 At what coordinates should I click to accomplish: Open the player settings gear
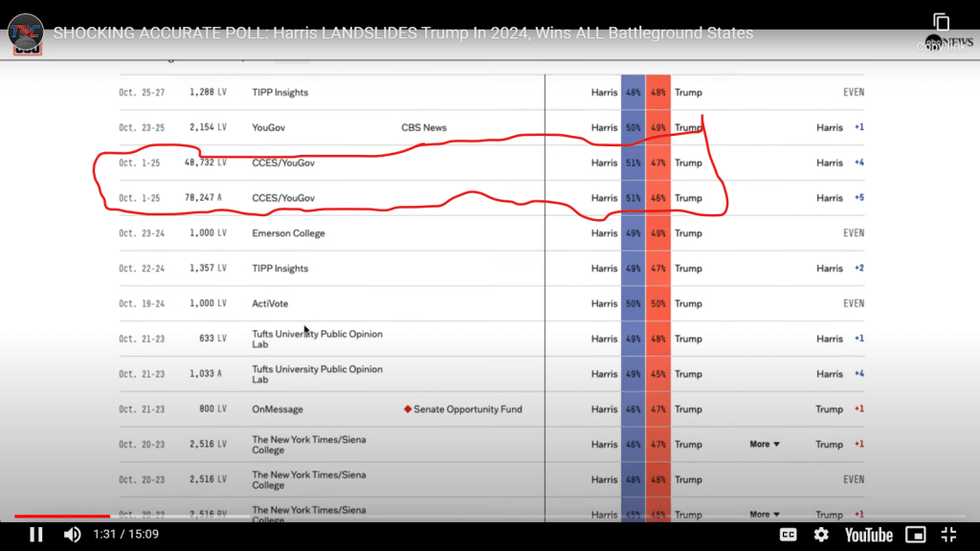coord(821,535)
